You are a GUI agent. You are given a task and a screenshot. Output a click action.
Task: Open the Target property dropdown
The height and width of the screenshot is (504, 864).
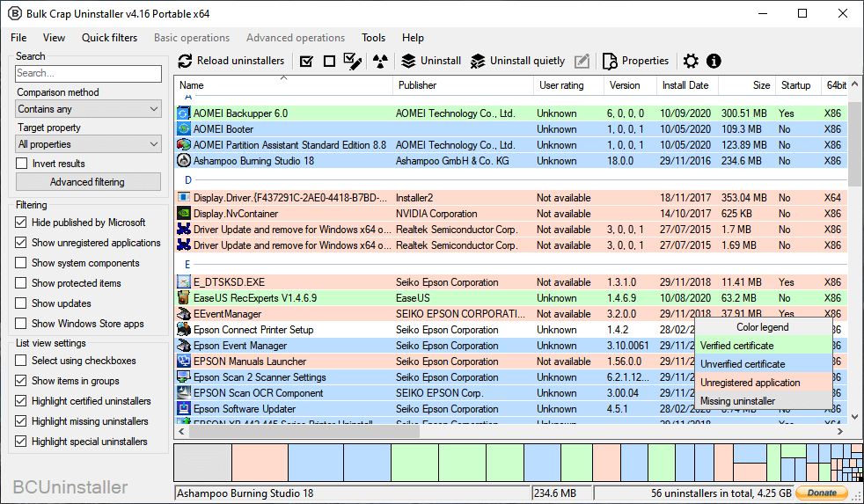coord(88,144)
